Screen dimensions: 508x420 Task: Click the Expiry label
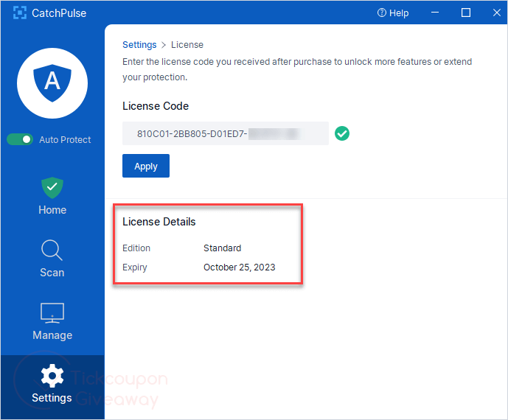pos(135,267)
